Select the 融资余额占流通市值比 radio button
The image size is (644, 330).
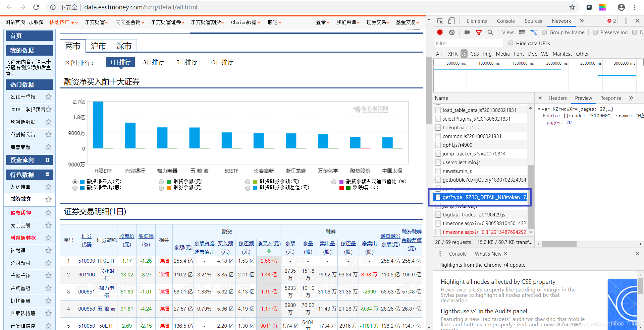334,182
